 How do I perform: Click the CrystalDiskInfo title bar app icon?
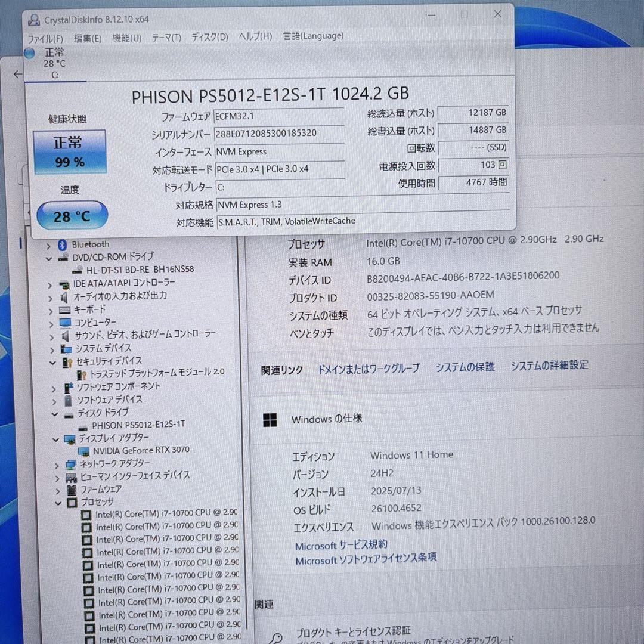coord(33,20)
